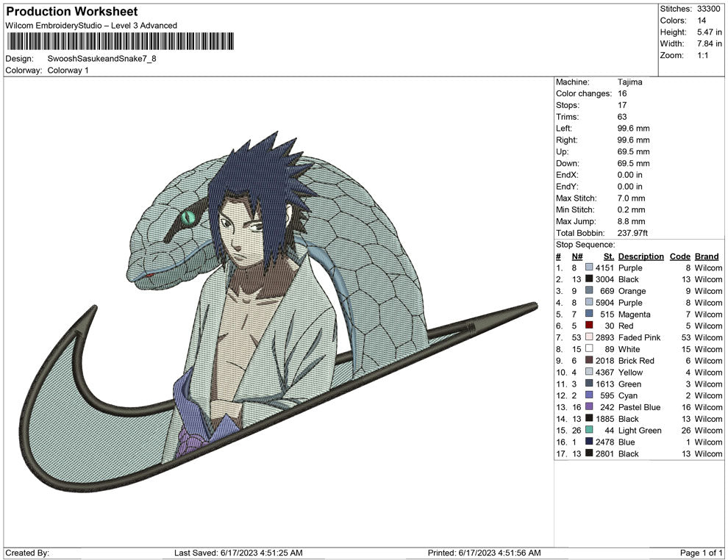This screenshot has height=560, width=728.
Task: Click the Trims value 63
Action: [x=622, y=116]
